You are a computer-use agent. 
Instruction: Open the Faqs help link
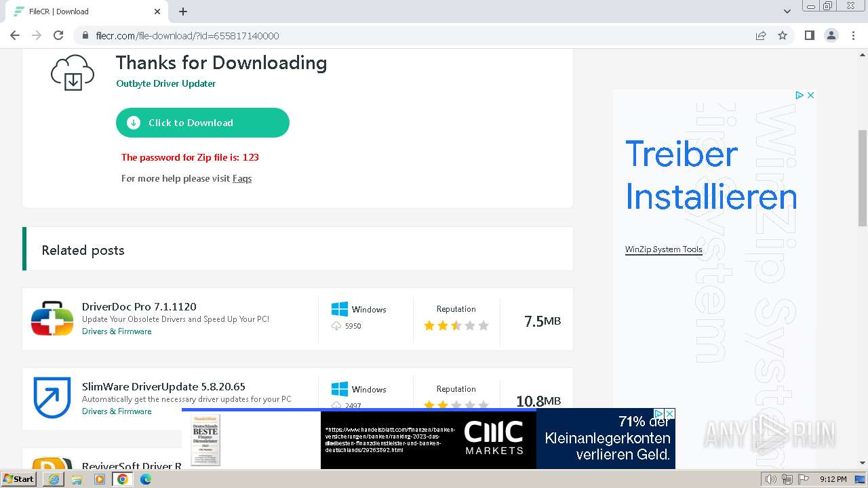(242, 178)
